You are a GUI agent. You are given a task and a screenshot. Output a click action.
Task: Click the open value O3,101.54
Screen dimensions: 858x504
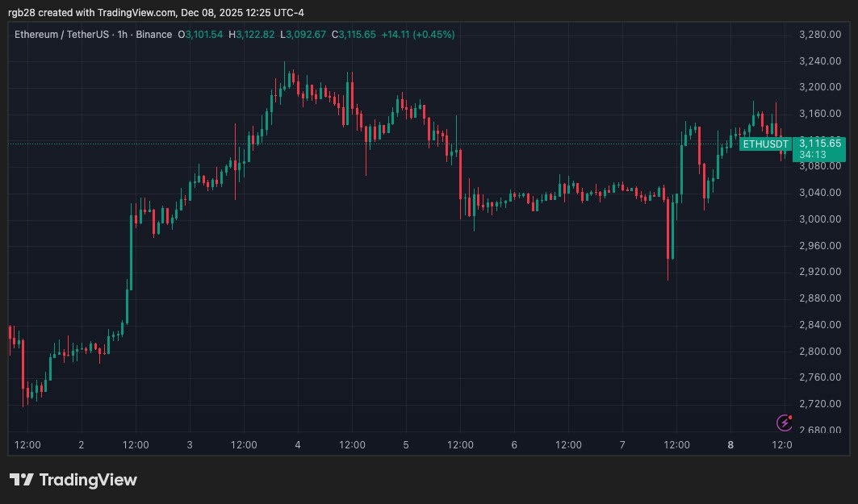tap(200, 35)
